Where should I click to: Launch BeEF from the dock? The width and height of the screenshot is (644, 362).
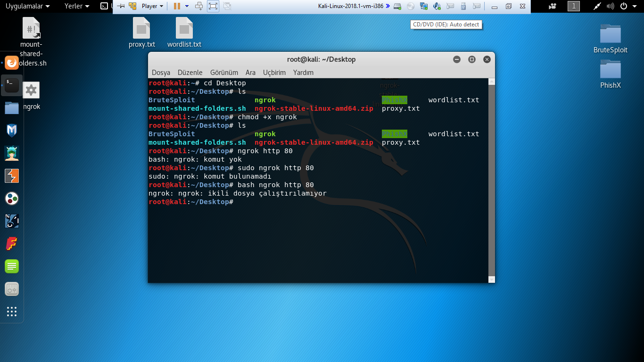[x=12, y=221]
